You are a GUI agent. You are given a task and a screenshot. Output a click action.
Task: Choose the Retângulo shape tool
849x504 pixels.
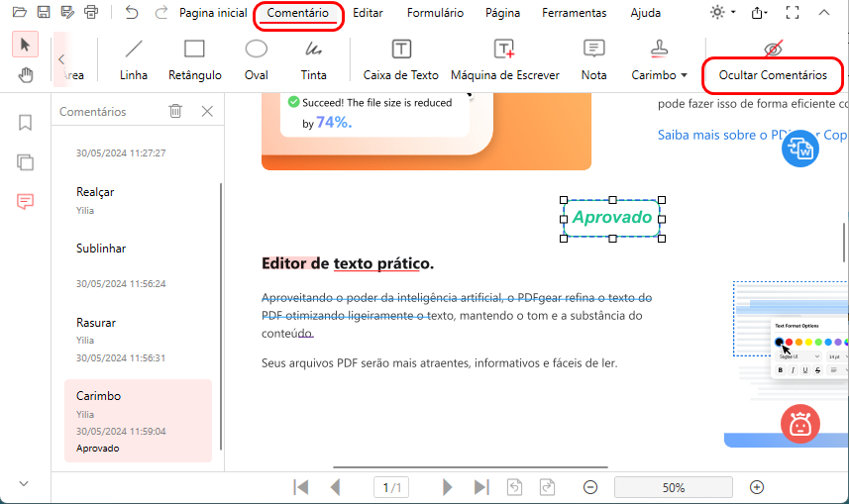(194, 60)
